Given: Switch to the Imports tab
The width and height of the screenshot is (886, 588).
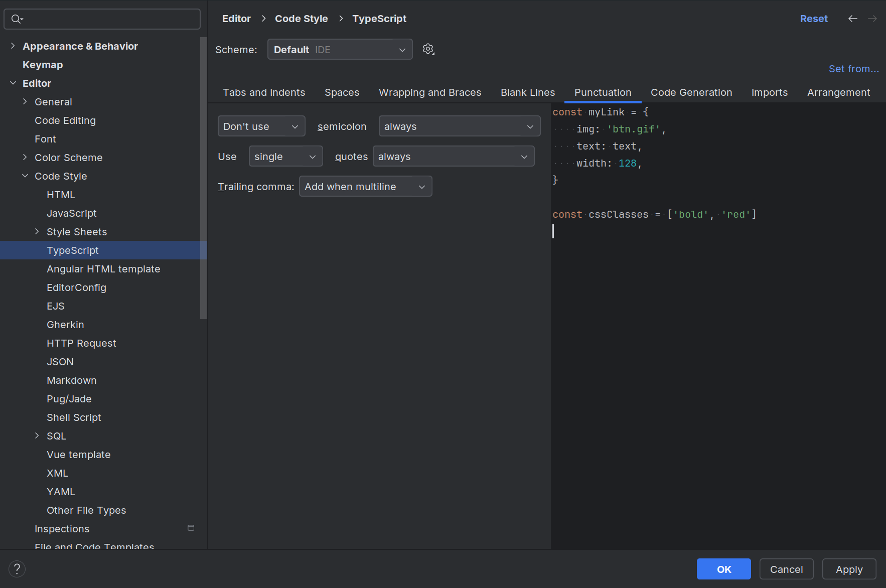Looking at the screenshot, I should tap(769, 92).
